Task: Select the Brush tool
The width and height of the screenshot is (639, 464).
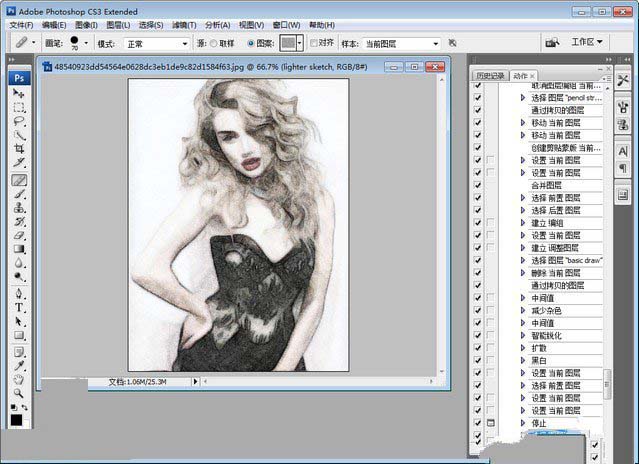Action: 19,194
